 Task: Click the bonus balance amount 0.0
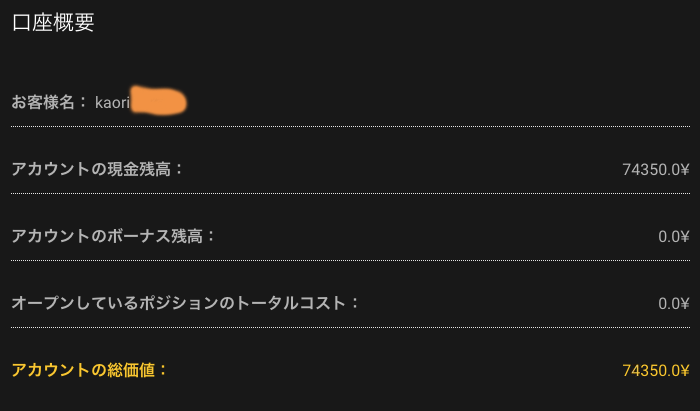click(x=668, y=237)
